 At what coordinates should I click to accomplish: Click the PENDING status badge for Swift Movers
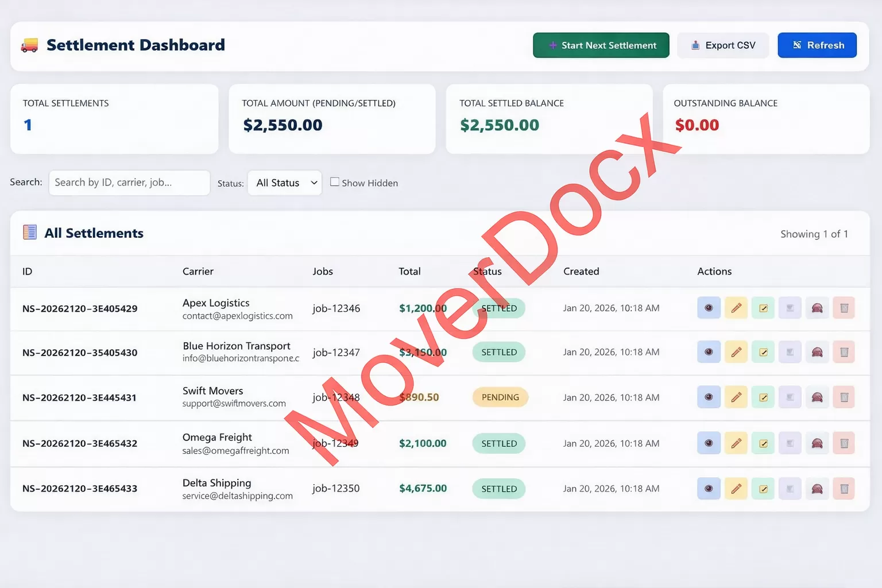coord(500,397)
